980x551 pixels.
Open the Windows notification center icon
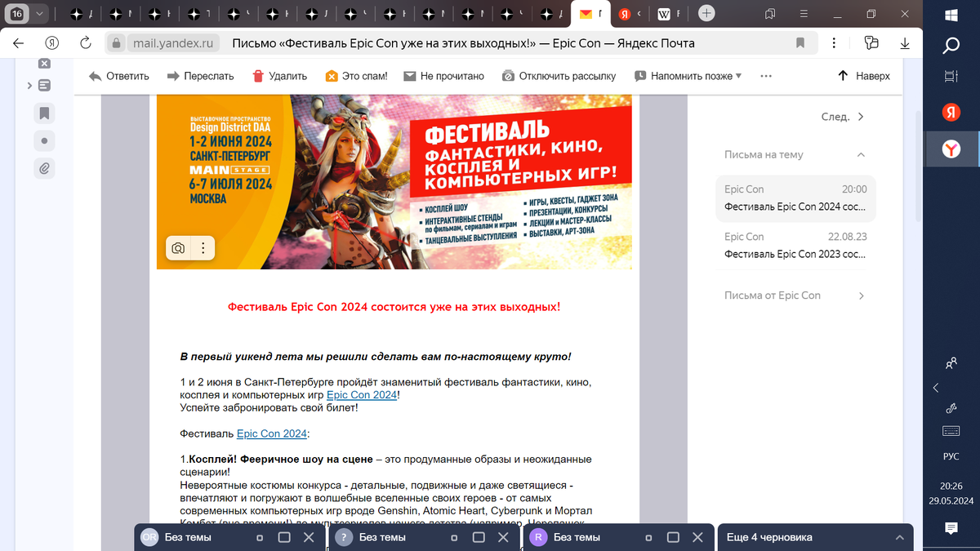pos(951,529)
